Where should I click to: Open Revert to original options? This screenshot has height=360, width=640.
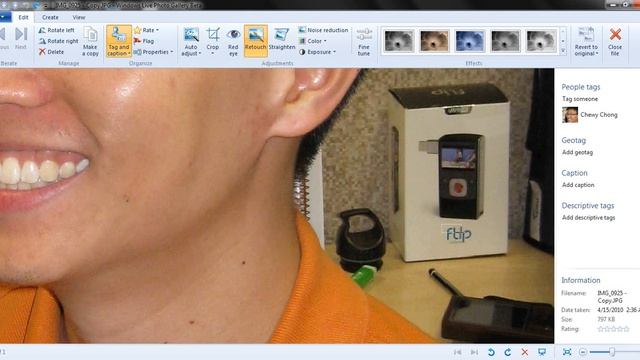point(586,41)
